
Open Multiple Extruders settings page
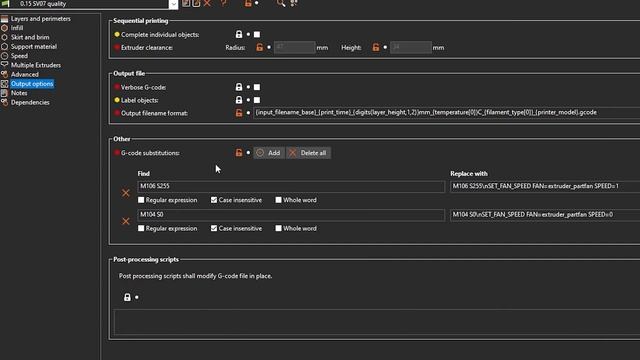[36, 65]
